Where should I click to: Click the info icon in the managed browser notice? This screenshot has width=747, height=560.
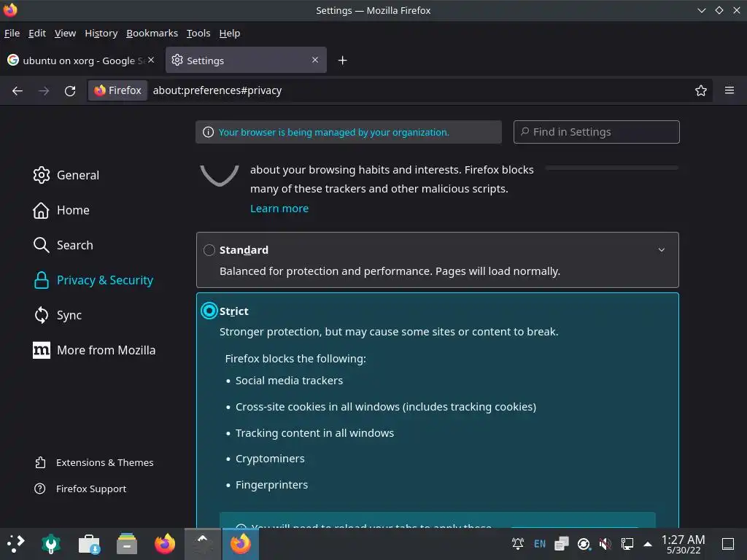[x=208, y=132]
